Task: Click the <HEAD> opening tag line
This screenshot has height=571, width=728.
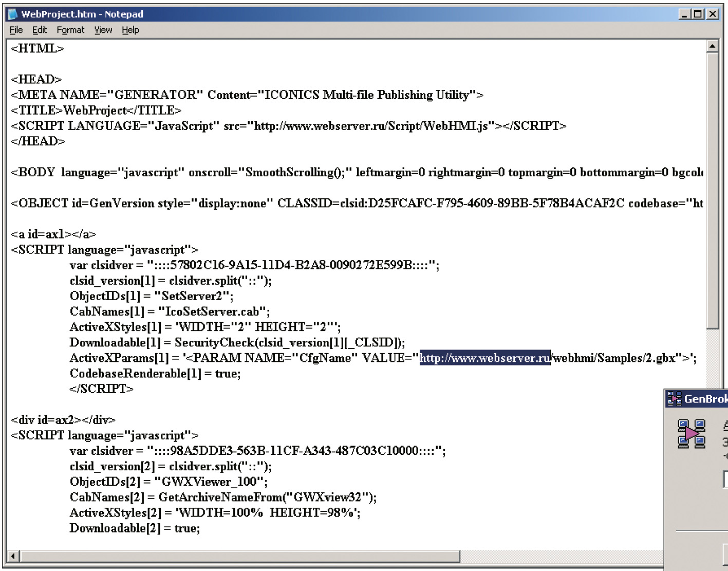Action: point(36,79)
